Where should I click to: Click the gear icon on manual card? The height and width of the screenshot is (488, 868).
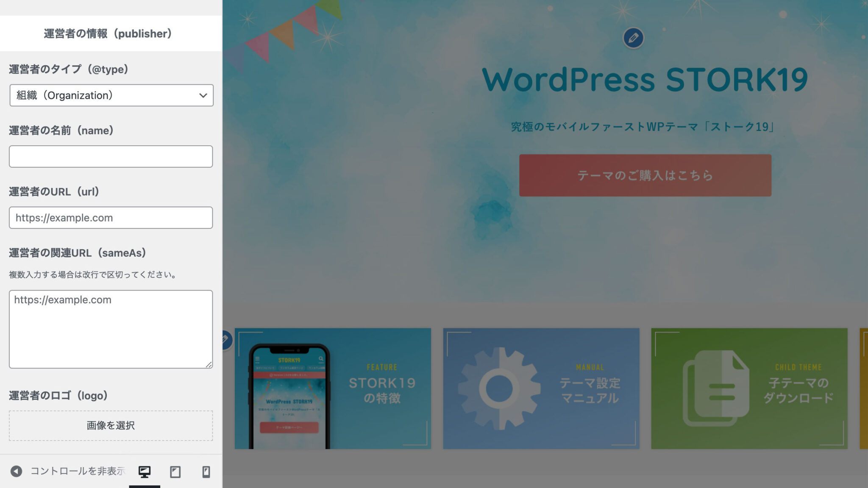click(499, 388)
